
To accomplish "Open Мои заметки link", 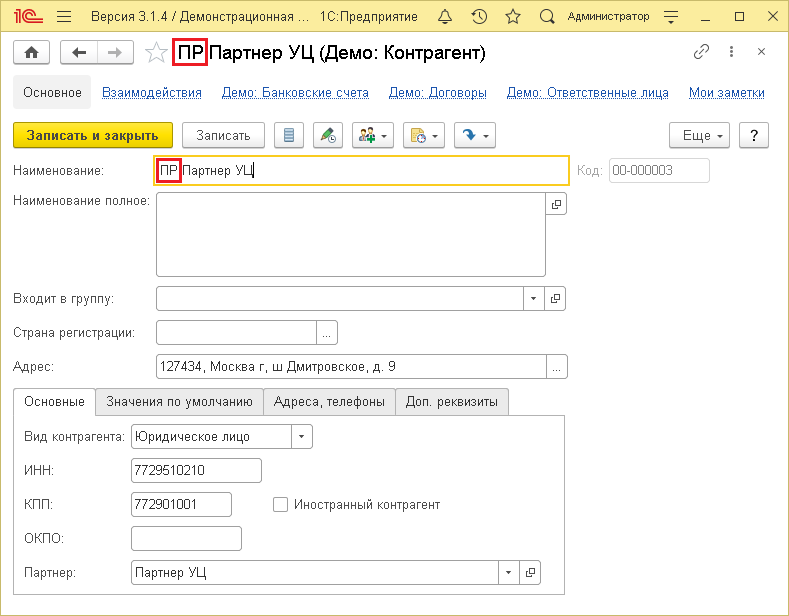I will click(727, 93).
